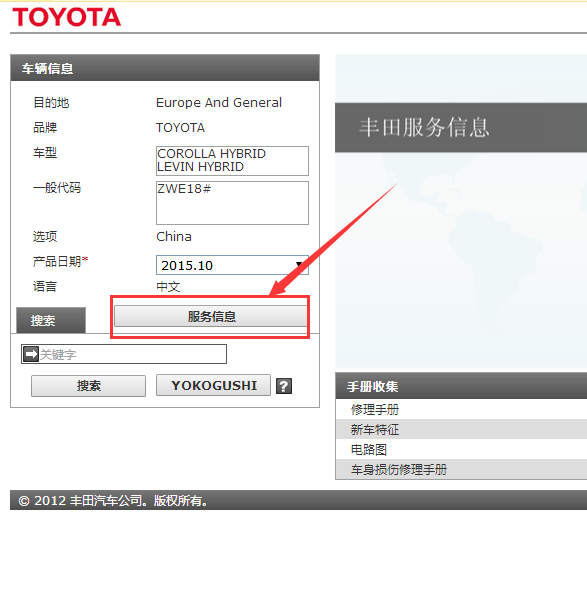This screenshot has height=591, width=587.
Task: Click the 产品日期 label
Action: click(x=60, y=261)
